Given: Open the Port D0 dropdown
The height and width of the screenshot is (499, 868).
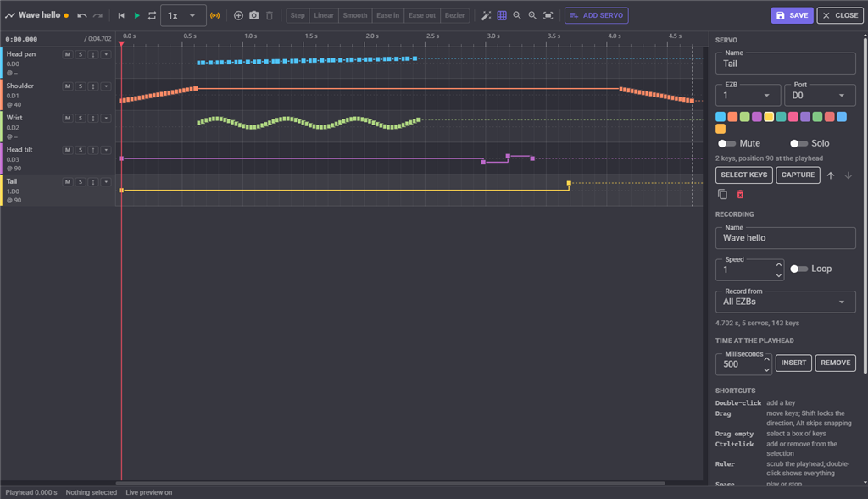Looking at the screenshot, I should tap(820, 95).
